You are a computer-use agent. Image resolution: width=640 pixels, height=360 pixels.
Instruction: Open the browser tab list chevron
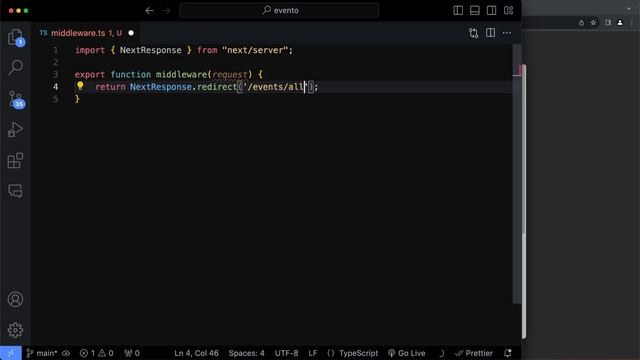(629, 8)
